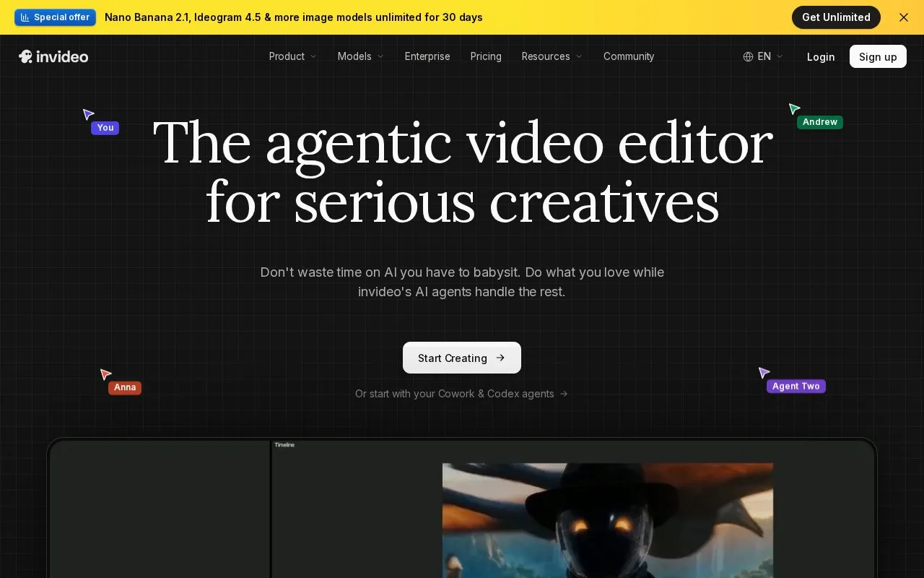
Task: Close the special offer banner
Action: pos(904,17)
